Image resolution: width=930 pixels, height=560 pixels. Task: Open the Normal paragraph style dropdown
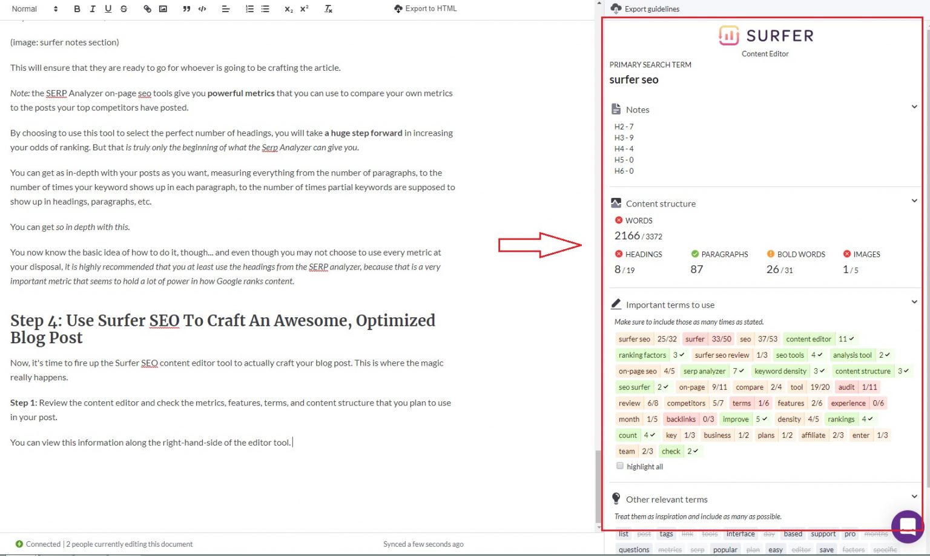pyautogui.click(x=35, y=9)
